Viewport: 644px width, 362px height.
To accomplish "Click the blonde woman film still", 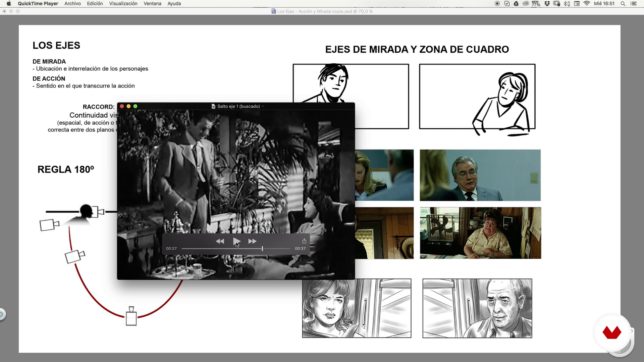I will click(384, 175).
